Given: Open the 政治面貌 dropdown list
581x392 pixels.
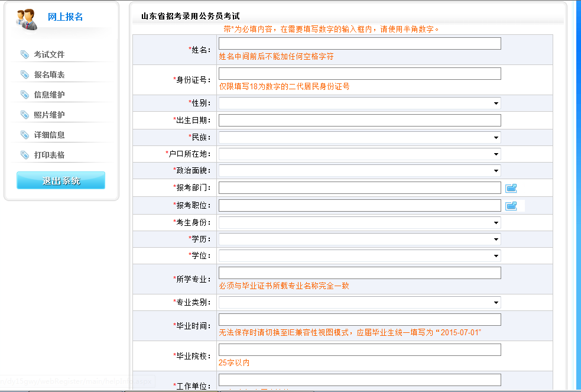Looking at the screenshot, I should (495, 171).
